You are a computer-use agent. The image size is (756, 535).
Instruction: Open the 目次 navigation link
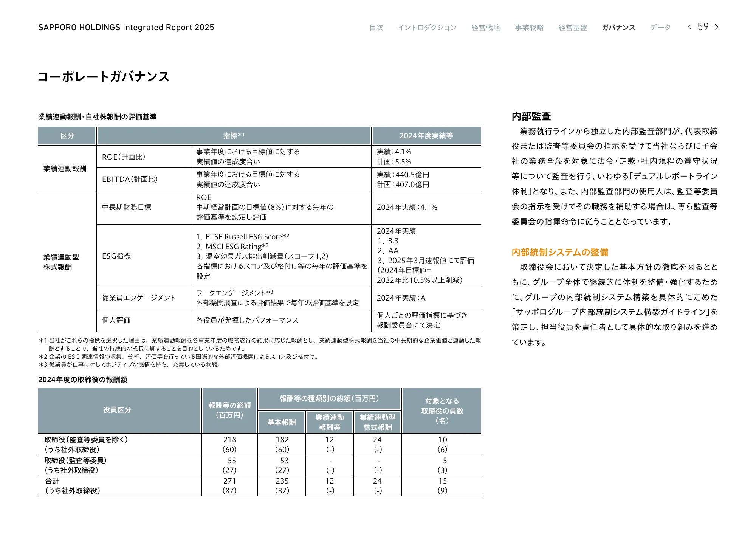[x=376, y=28]
